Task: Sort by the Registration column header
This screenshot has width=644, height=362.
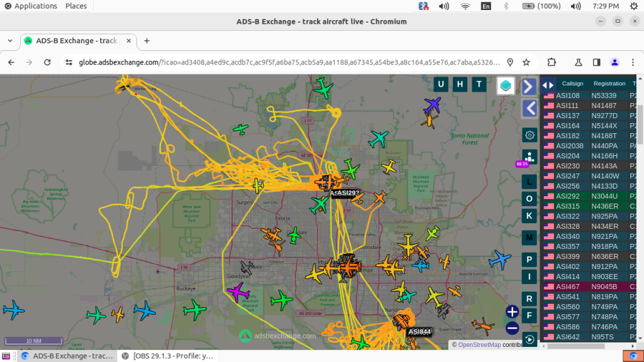Action: (x=609, y=84)
